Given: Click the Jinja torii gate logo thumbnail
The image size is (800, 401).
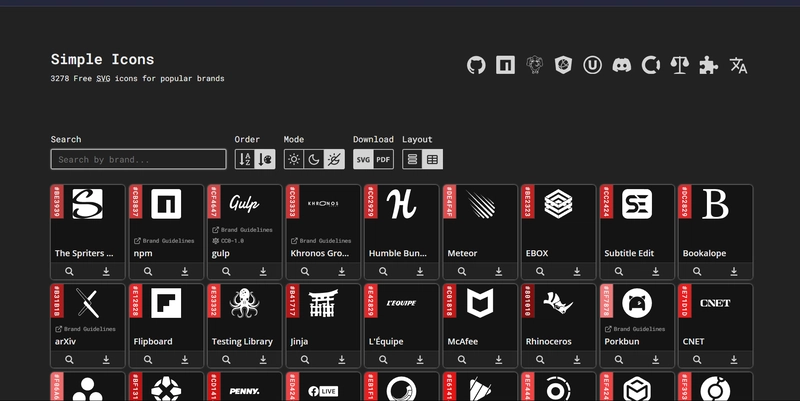Looking at the screenshot, I should 323,303.
